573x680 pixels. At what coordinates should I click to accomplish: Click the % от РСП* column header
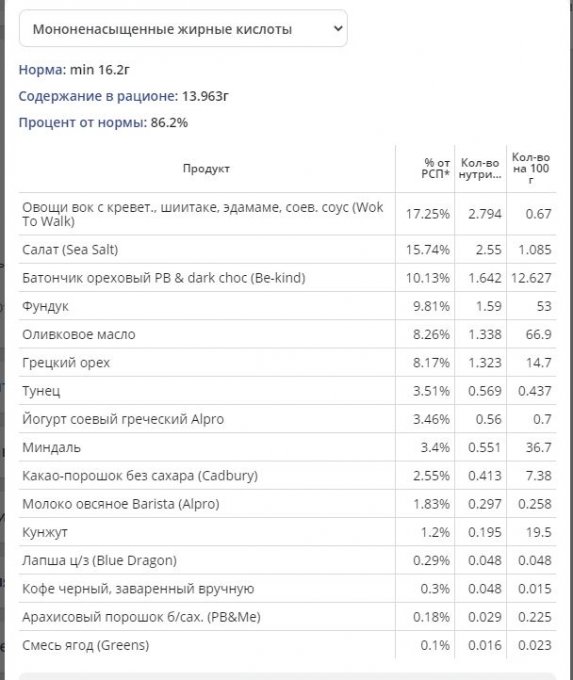tap(435, 168)
